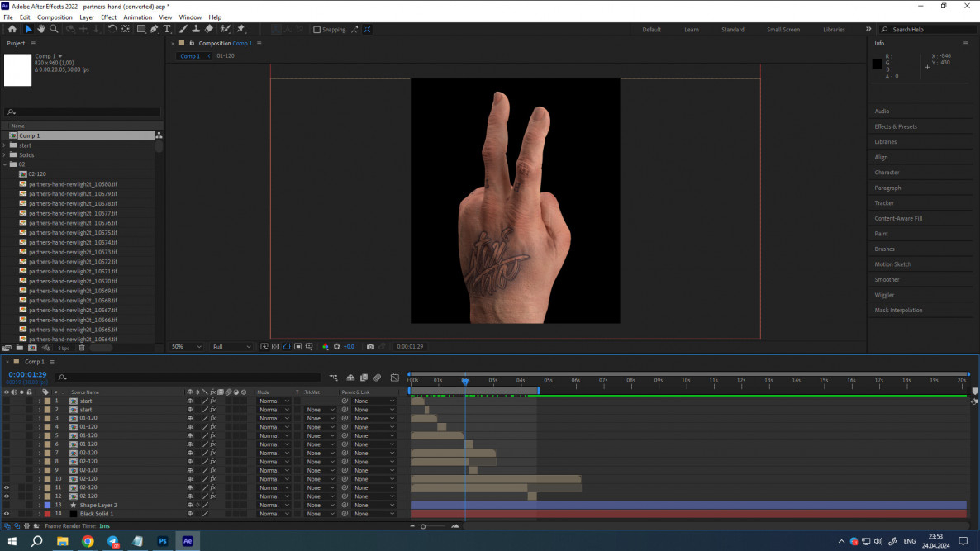Select the Eraser tool

pos(209,29)
